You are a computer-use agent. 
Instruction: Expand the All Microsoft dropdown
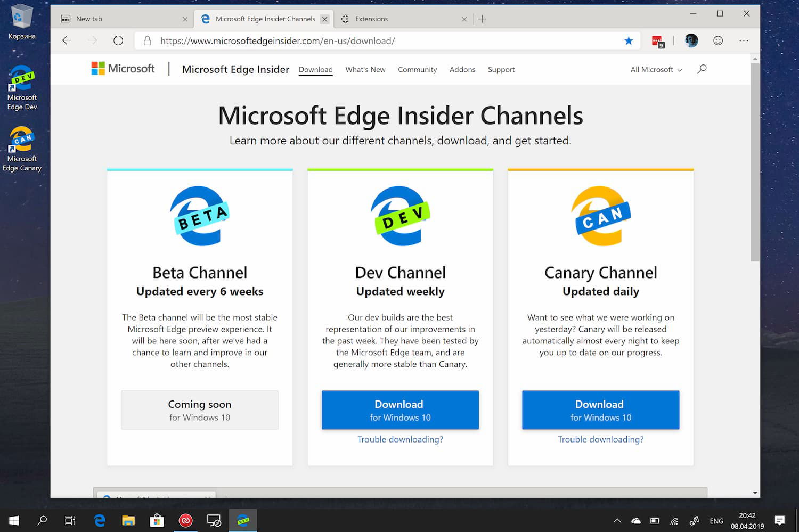point(656,70)
